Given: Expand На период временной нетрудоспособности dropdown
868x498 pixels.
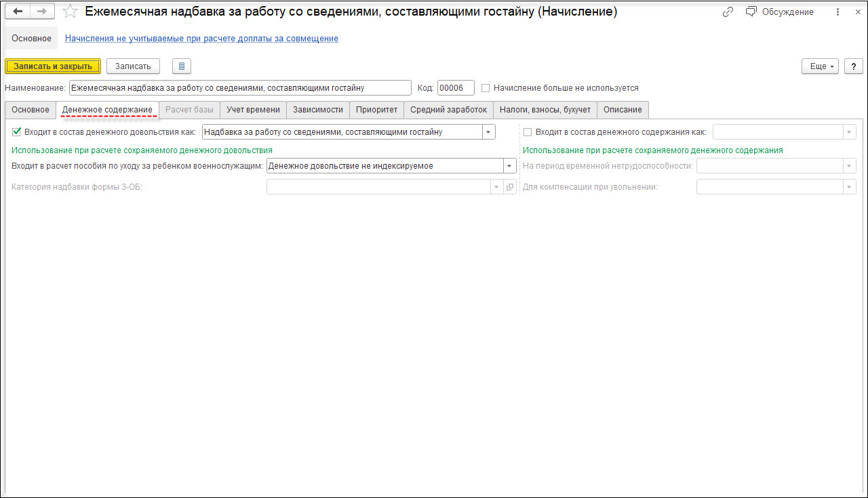Looking at the screenshot, I should [850, 166].
